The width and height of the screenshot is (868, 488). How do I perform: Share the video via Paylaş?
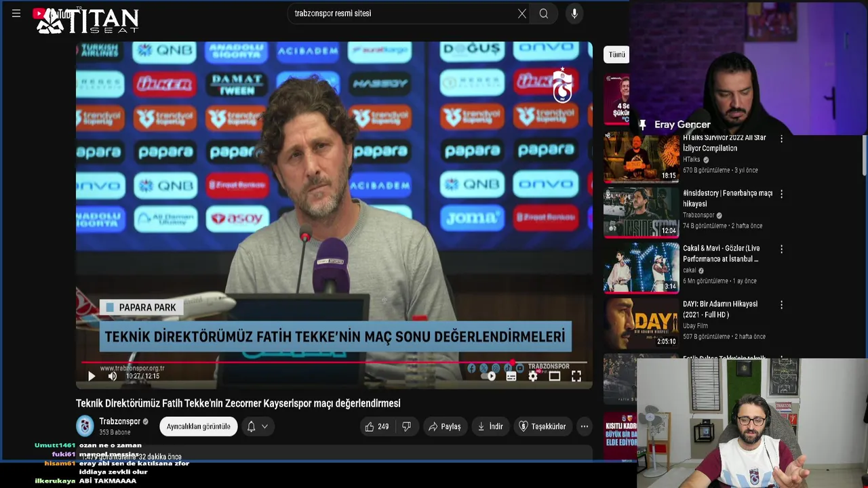(x=445, y=426)
